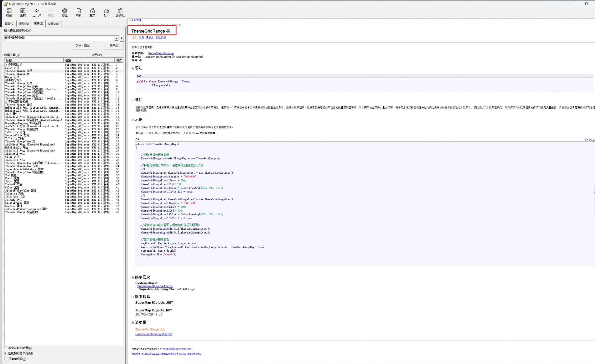The image size is (595, 364).
Task: Click the Theme link in the syntax code
Action: 185,81
